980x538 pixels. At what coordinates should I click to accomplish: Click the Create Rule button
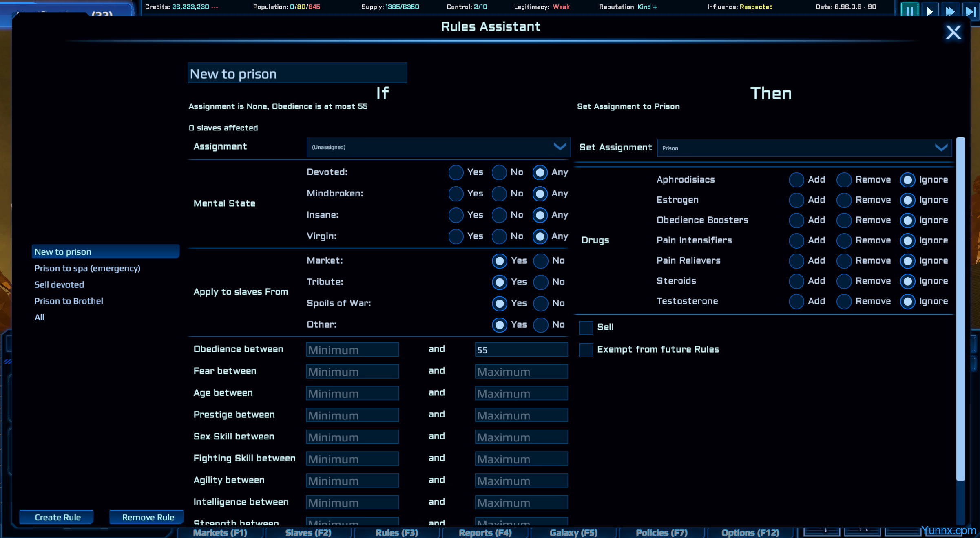pyautogui.click(x=57, y=517)
